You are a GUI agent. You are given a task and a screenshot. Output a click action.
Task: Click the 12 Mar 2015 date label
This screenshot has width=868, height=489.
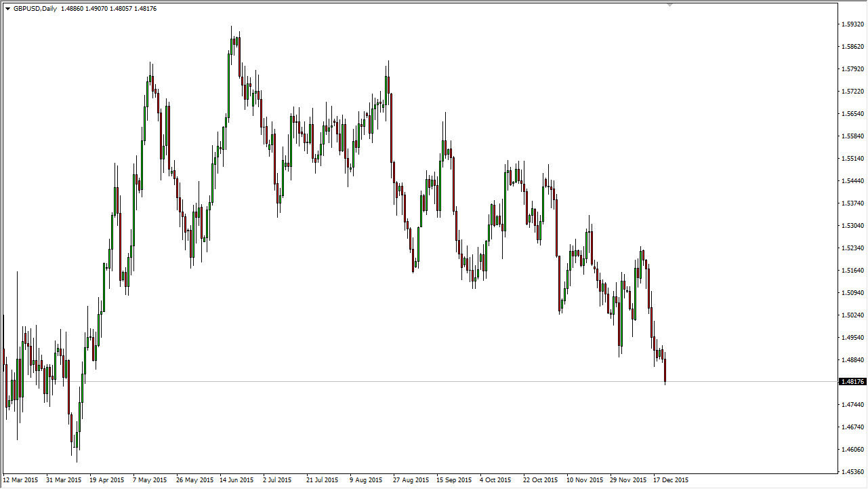[21, 480]
